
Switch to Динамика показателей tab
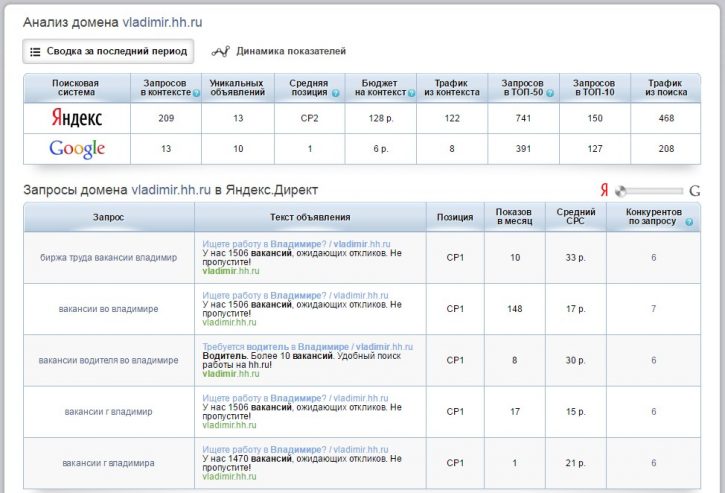tap(279, 51)
